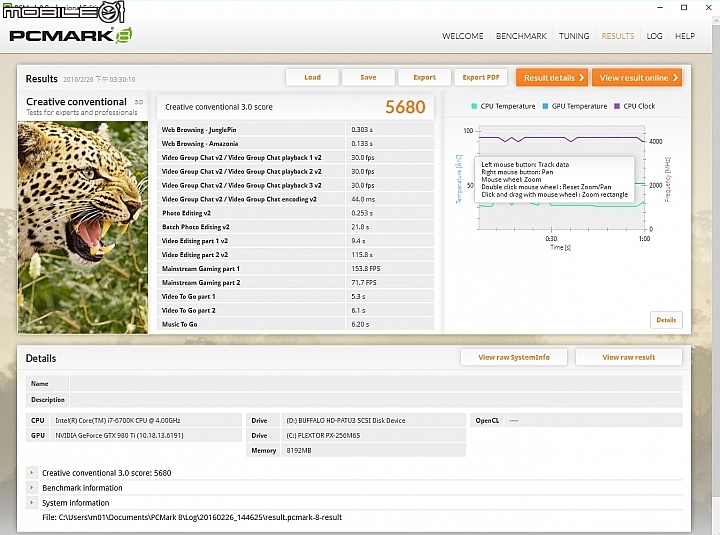Click the chart Details button
Viewport: 720px width, 535px height.
click(x=666, y=320)
